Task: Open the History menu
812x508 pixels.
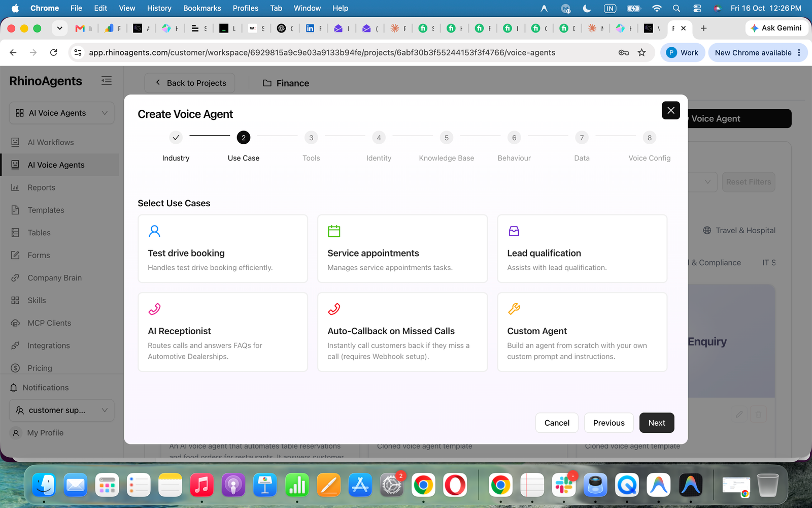Action: click(x=159, y=8)
